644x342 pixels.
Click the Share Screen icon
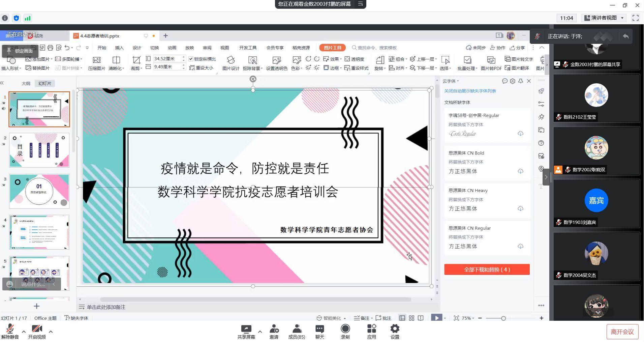(x=246, y=329)
